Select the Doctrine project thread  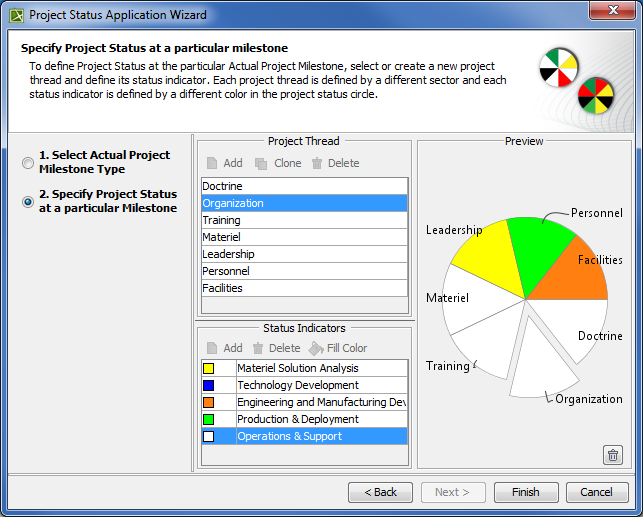[x=304, y=186]
